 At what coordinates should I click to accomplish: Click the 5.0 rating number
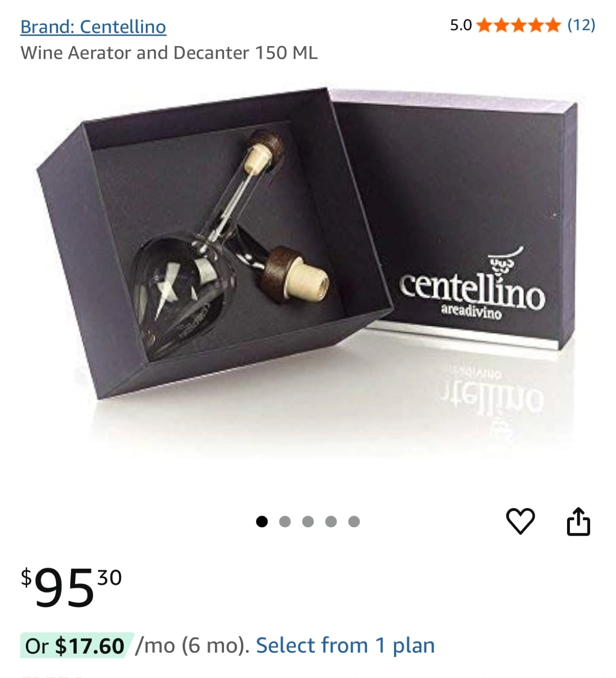[x=461, y=25]
